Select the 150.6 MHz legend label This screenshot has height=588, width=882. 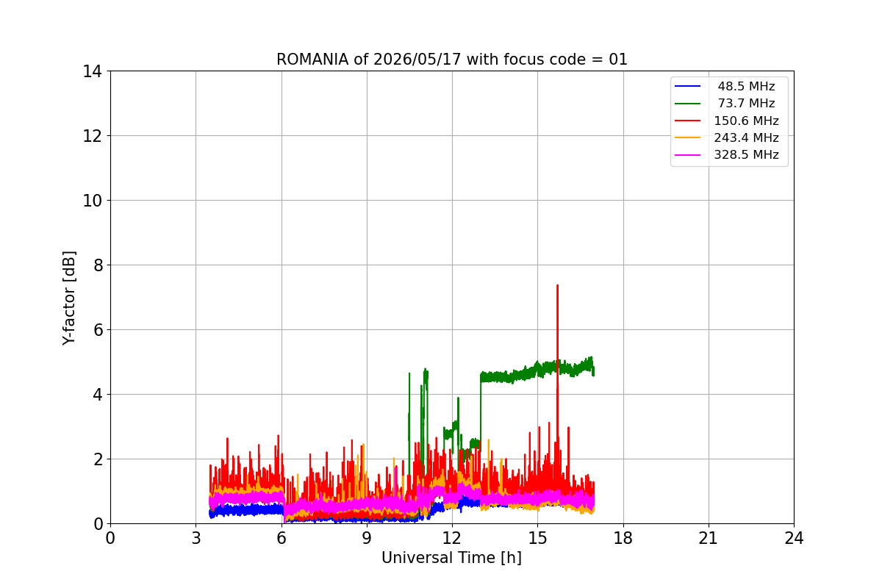tap(746, 121)
